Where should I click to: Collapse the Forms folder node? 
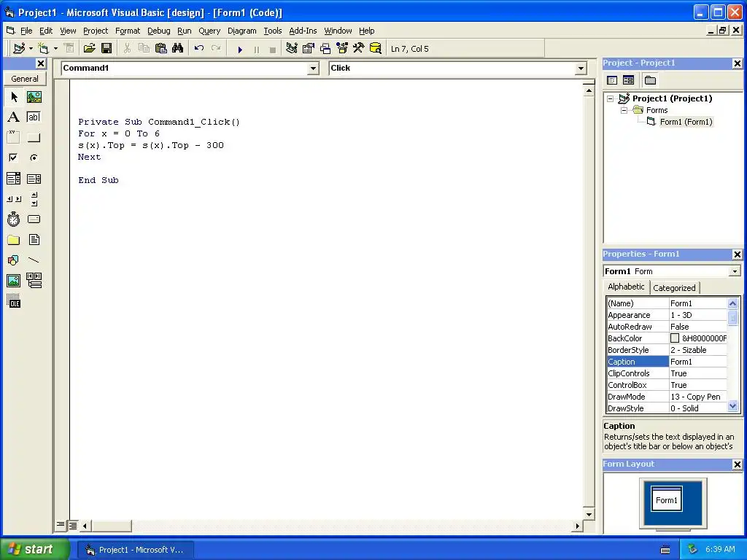pos(624,110)
